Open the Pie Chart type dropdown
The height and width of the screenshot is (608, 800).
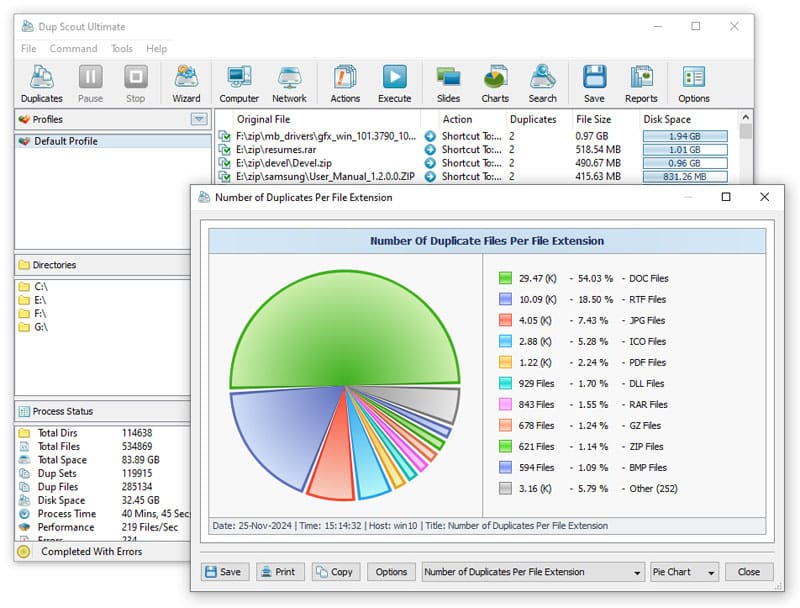coord(685,572)
